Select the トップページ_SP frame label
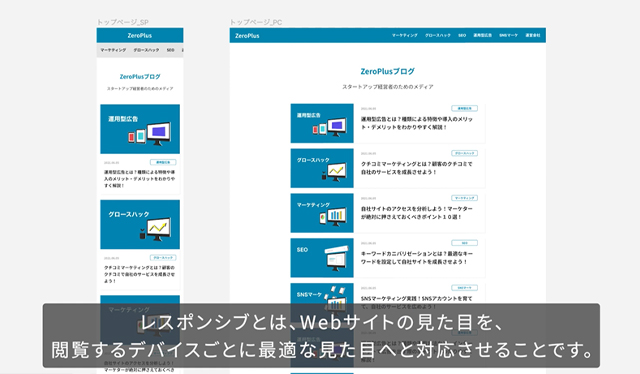The height and width of the screenshot is (374, 640). [x=122, y=22]
